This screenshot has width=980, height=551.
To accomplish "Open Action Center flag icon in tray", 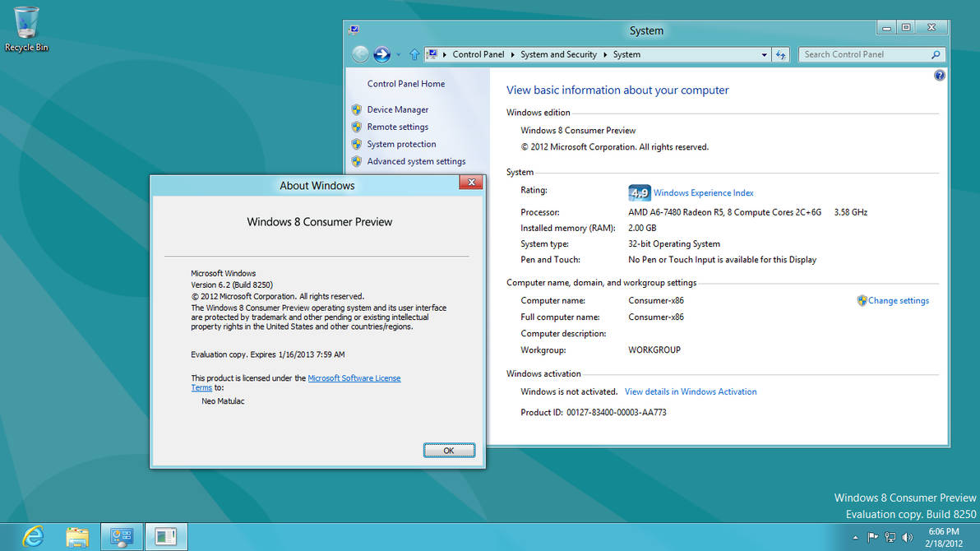I will pos(872,537).
